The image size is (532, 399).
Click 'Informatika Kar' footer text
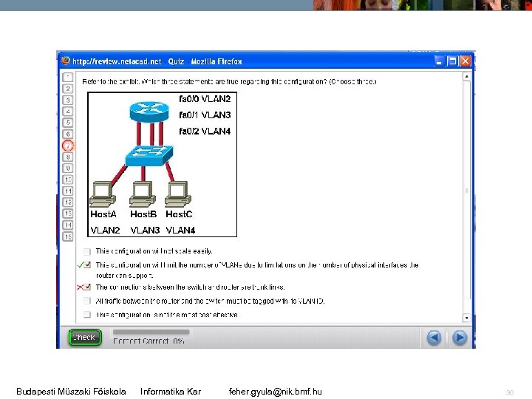coord(171,392)
